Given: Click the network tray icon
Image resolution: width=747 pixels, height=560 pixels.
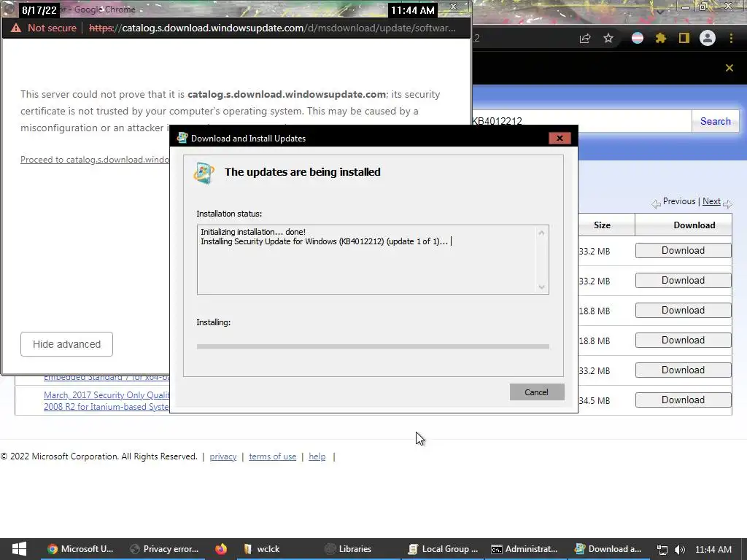Looking at the screenshot, I should [x=662, y=550].
